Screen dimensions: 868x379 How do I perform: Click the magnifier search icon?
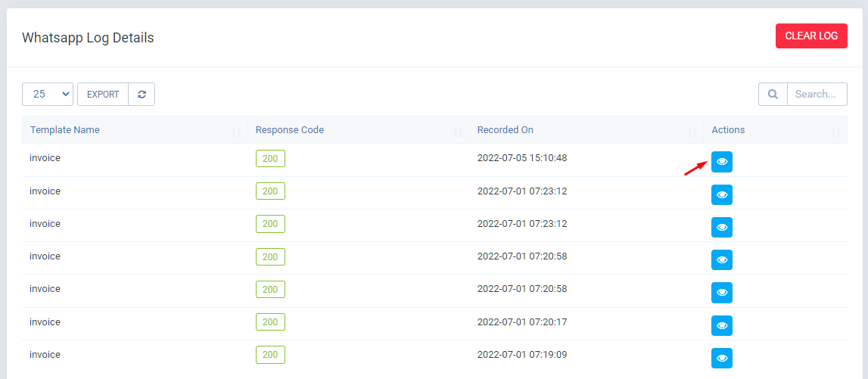tap(773, 95)
